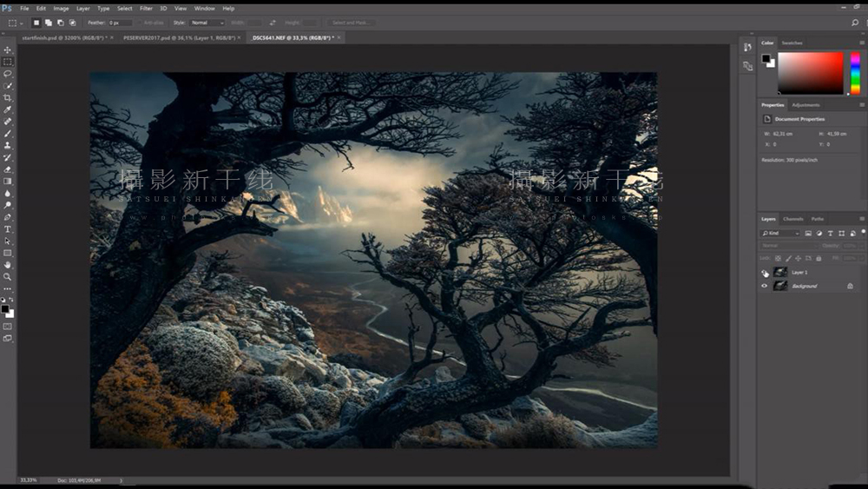868x489 pixels.
Task: Select the Lasso tool
Action: tap(8, 74)
